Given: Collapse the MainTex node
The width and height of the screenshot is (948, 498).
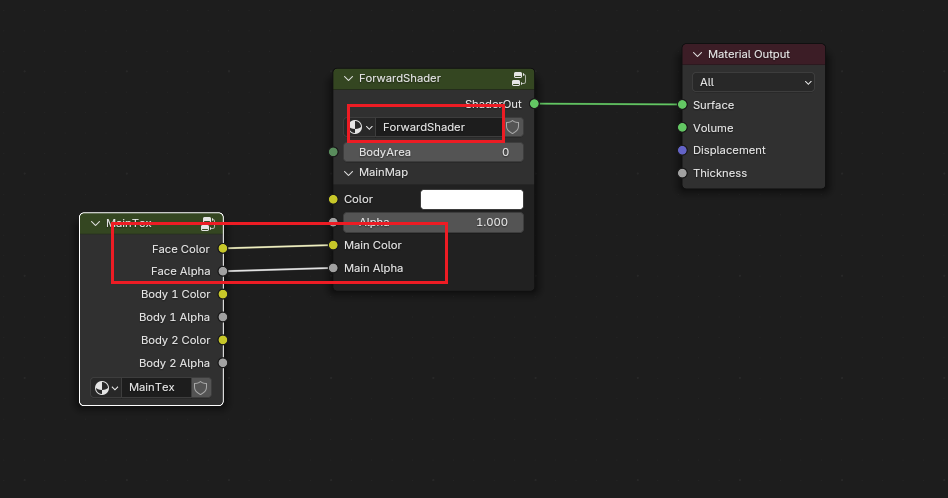Looking at the screenshot, I should [95, 223].
